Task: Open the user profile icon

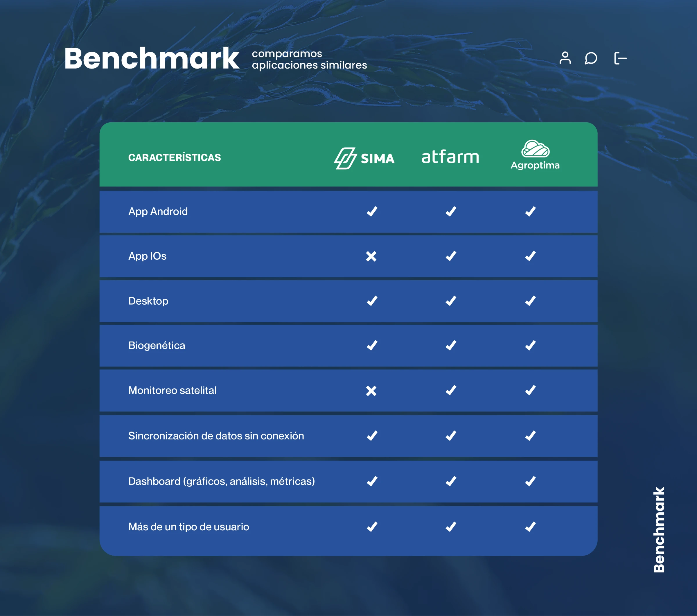Action: pos(565,58)
